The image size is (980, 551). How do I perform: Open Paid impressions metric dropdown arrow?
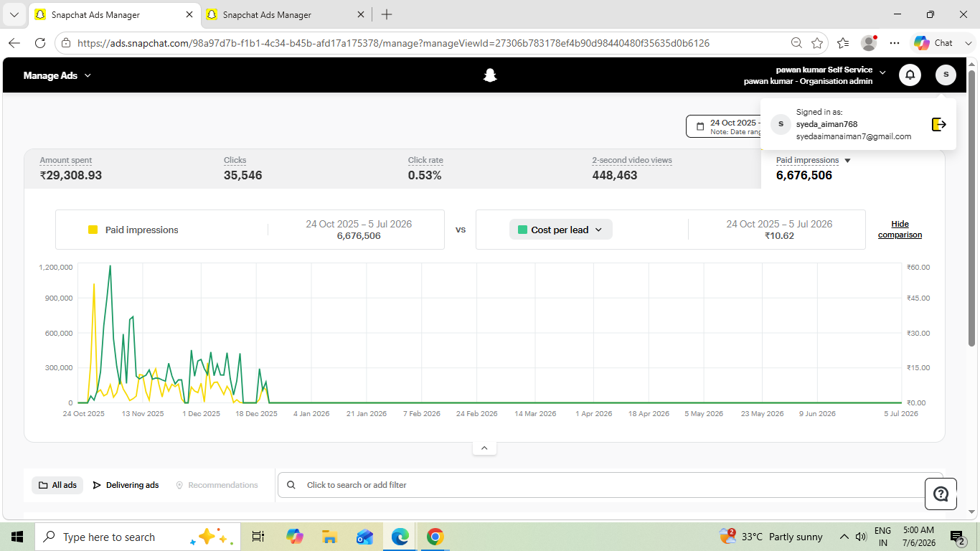[x=847, y=161]
